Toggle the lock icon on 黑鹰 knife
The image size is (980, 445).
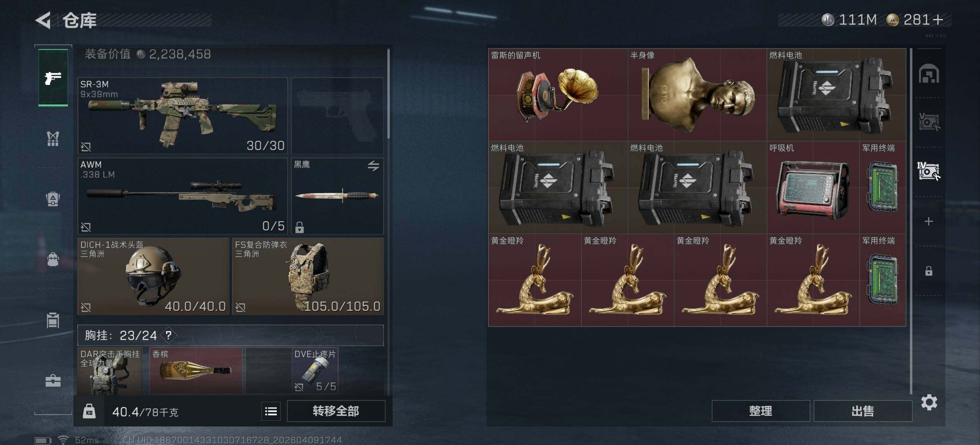(x=299, y=227)
